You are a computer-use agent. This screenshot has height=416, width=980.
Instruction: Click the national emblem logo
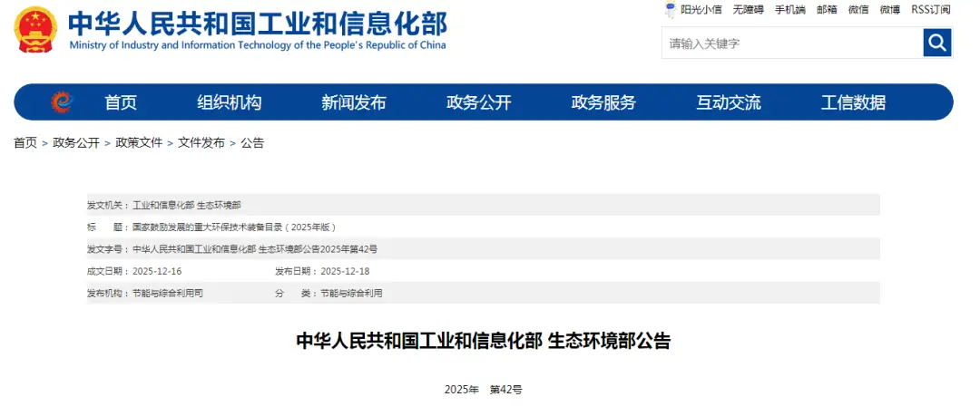pyautogui.click(x=34, y=30)
